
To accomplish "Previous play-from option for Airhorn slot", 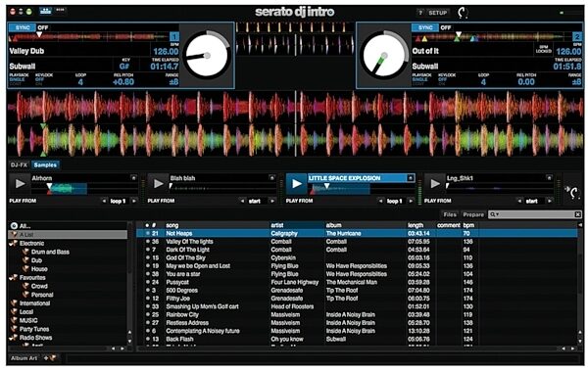I will click(104, 201).
